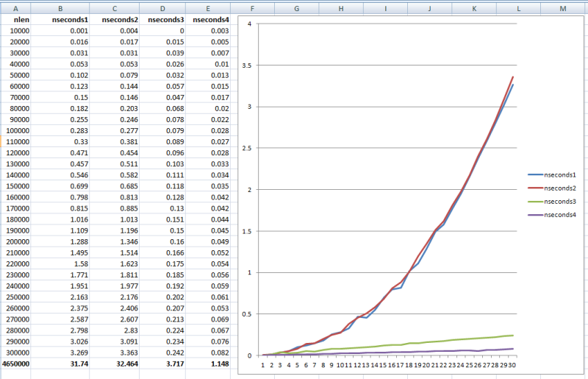Click the nseconds4 header cell
The width and height of the screenshot is (588, 379).
click(x=208, y=20)
